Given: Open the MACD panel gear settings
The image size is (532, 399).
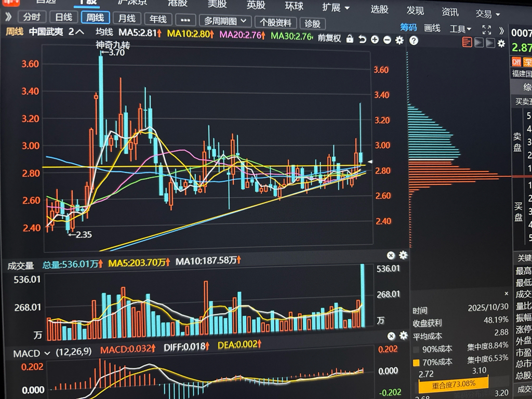Looking at the screenshot, I should (403, 336).
